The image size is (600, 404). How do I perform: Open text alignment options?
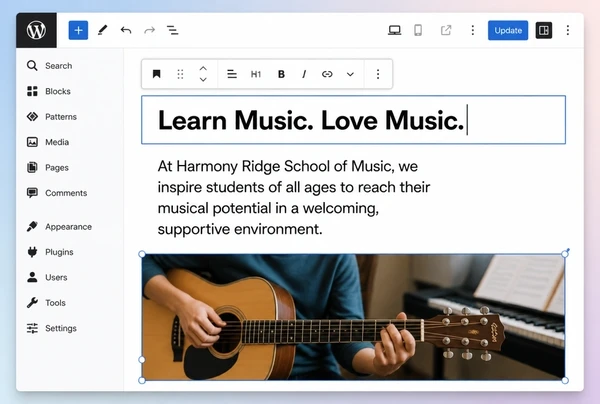click(232, 74)
